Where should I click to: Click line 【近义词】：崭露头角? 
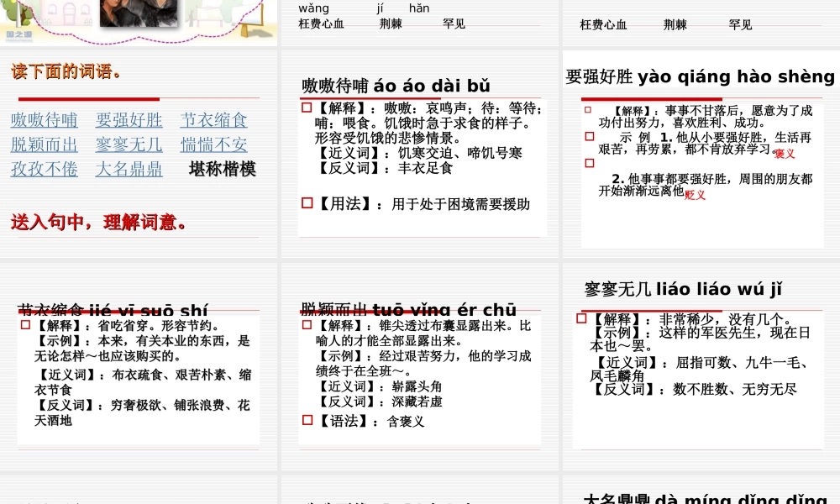point(379,386)
